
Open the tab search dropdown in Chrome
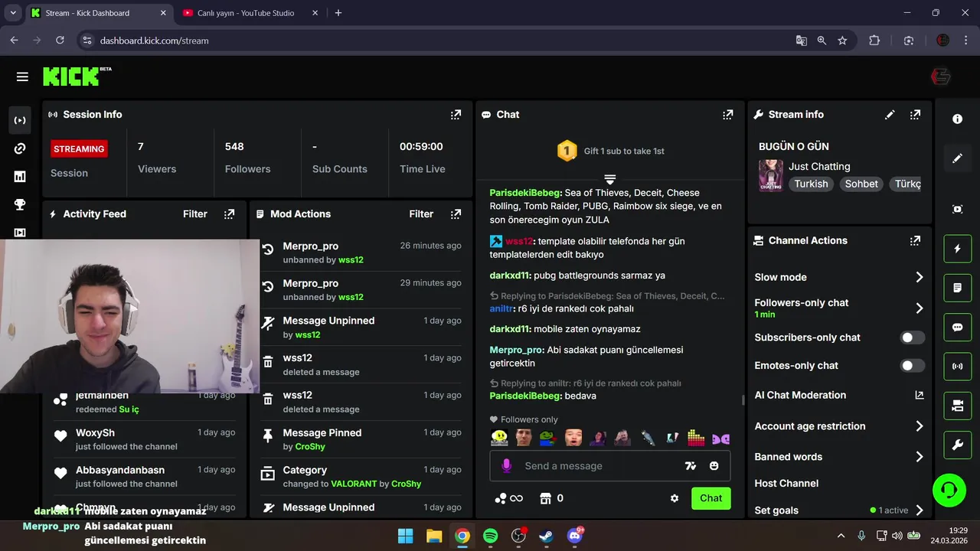[x=13, y=13]
